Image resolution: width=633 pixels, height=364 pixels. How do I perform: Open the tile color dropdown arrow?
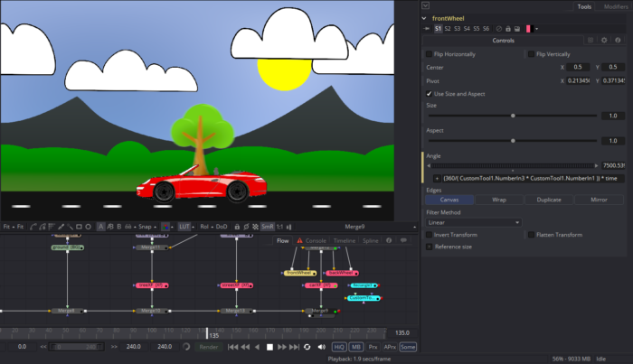pyautogui.click(x=536, y=29)
